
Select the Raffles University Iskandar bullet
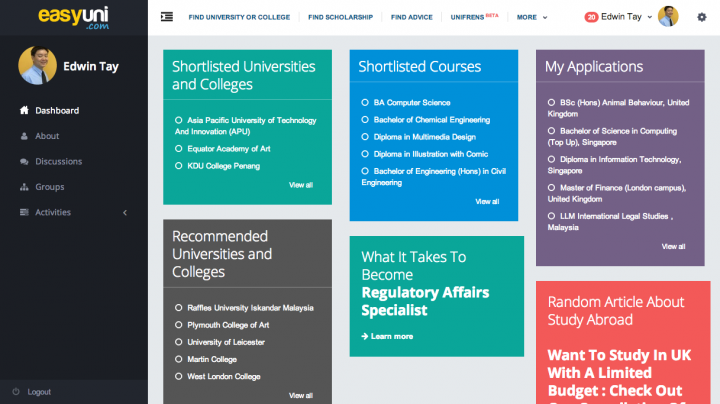coord(179,308)
